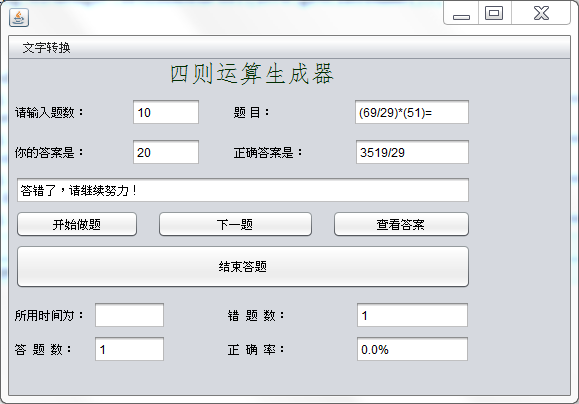Click the 题 目： label
The width and height of the screenshot is (579, 404).
251,112
